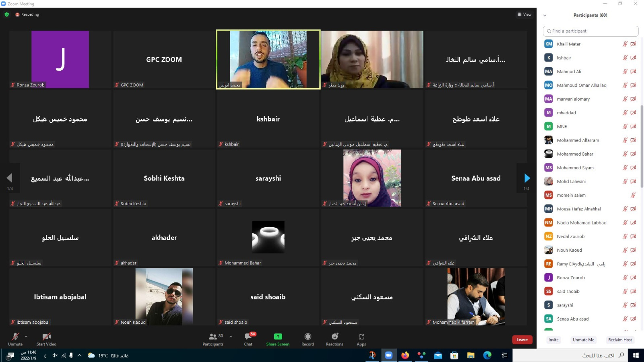Click the Share Screen icon
The width and height of the screenshot is (644, 362).
pyautogui.click(x=278, y=337)
